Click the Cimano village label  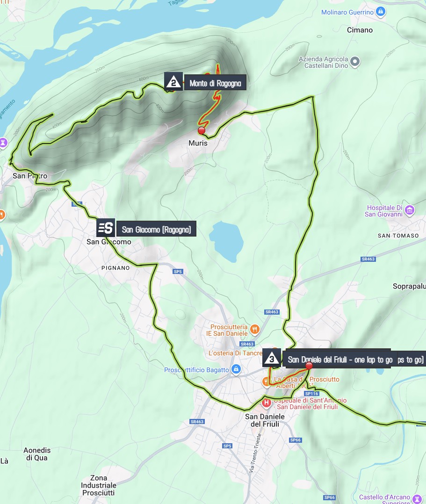[x=360, y=30]
